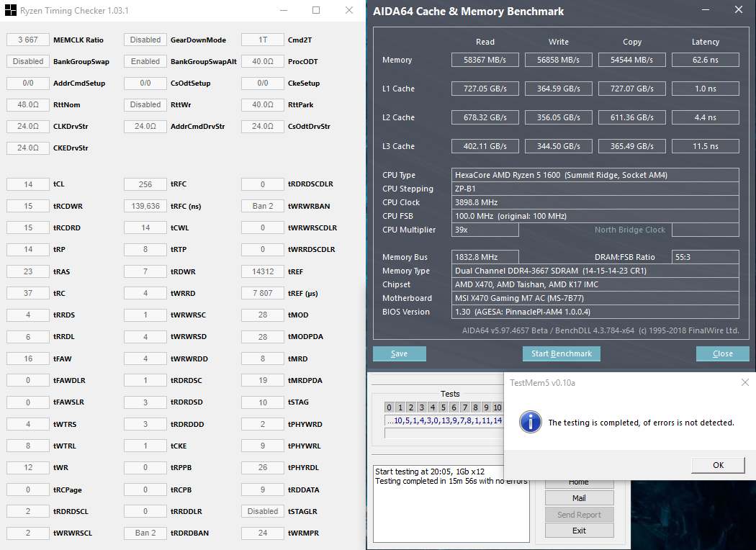Click the tRDRDBAN Ban 2 value
Image resolution: width=756 pixels, height=550 pixels.
point(145,533)
